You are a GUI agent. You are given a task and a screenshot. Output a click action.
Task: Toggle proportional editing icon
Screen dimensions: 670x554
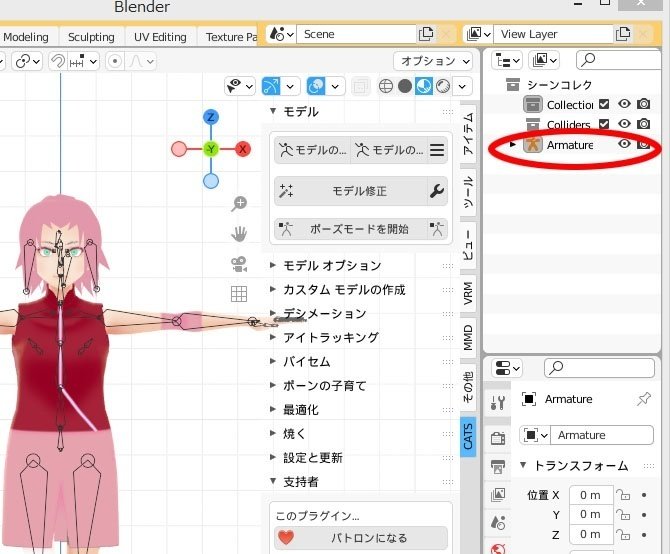pos(115,62)
